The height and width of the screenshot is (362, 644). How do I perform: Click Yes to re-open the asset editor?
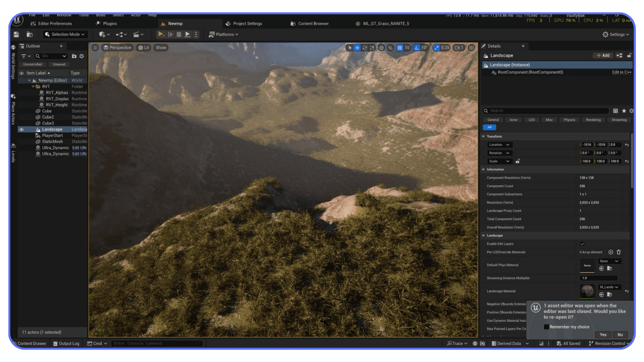603,335
